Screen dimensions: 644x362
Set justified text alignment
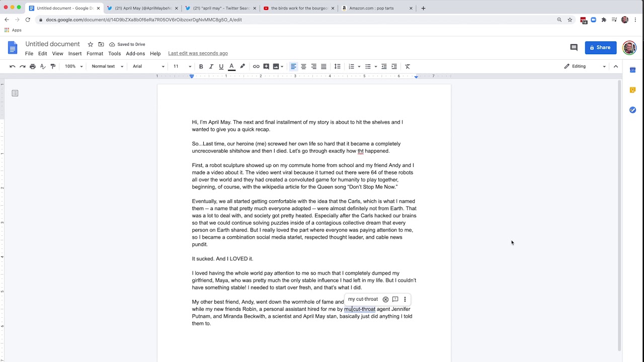pos(324,66)
